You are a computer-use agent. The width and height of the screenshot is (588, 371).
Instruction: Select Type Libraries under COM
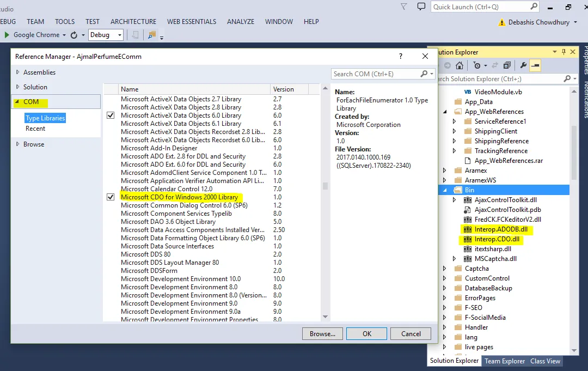coord(45,118)
